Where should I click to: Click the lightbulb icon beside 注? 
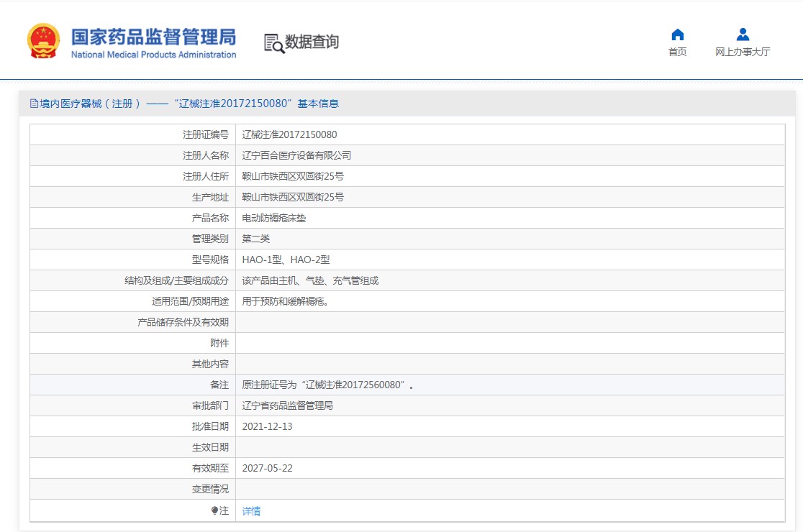pos(214,510)
